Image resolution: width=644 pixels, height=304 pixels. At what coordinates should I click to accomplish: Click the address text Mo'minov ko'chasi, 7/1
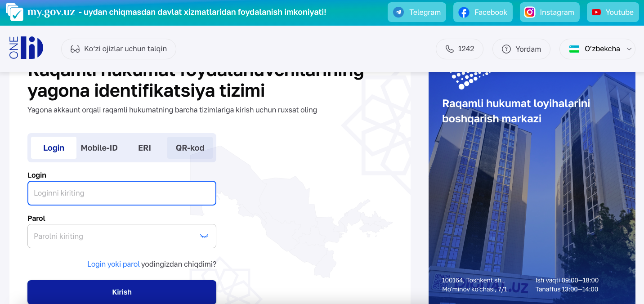point(474,289)
